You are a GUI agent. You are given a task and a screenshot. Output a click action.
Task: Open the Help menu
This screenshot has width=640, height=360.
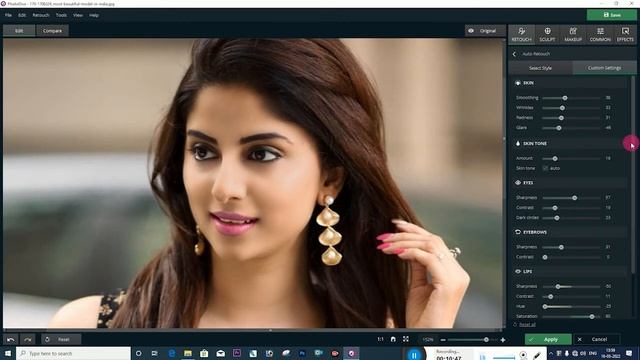(x=94, y=15)
